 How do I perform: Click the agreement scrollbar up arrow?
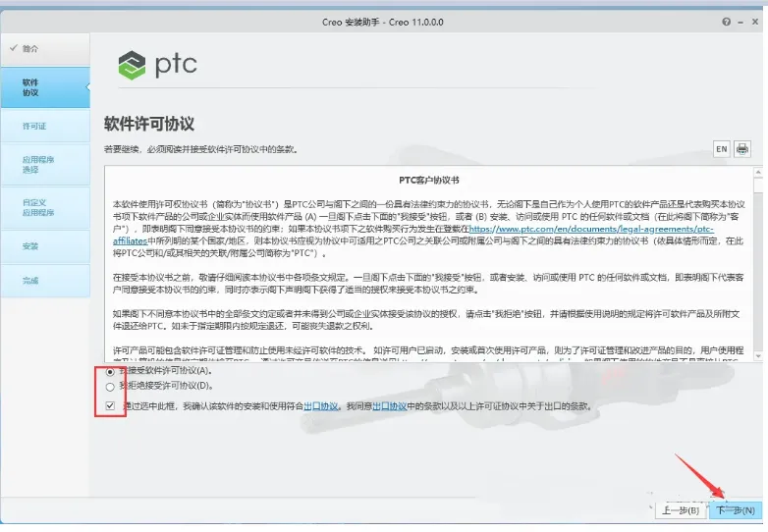[x=758, y=172]
